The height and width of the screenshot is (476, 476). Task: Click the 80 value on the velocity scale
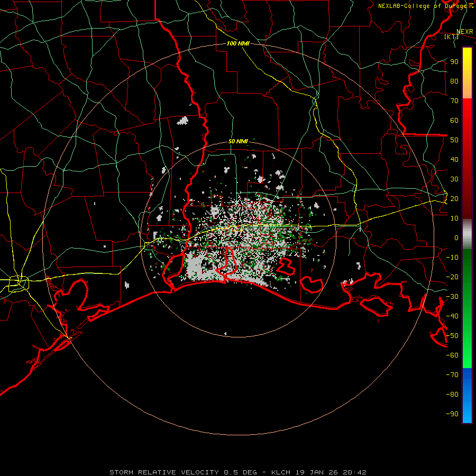point(454,81)
